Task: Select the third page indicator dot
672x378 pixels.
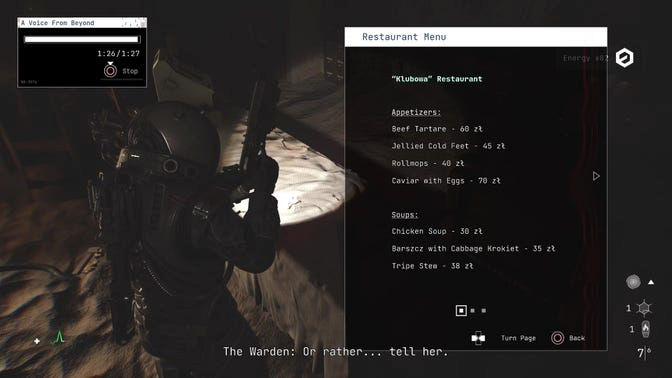Action: click(x=483, y=310)
